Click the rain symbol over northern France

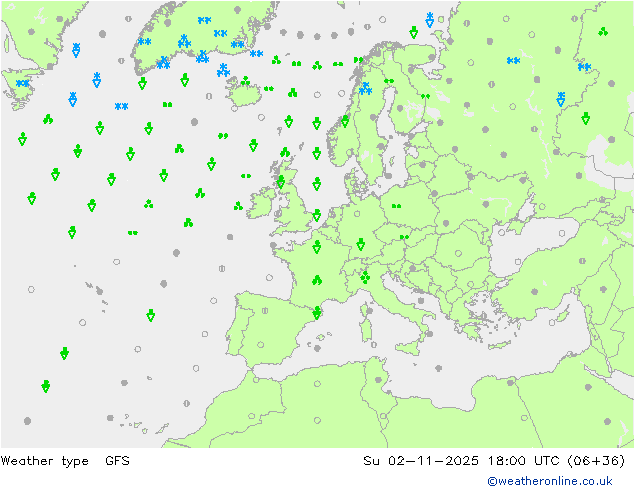(317, 247)
